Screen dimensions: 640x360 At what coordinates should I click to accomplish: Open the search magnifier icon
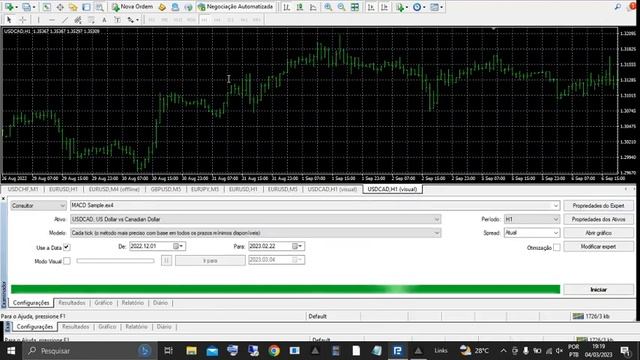(x=618, y=7)
